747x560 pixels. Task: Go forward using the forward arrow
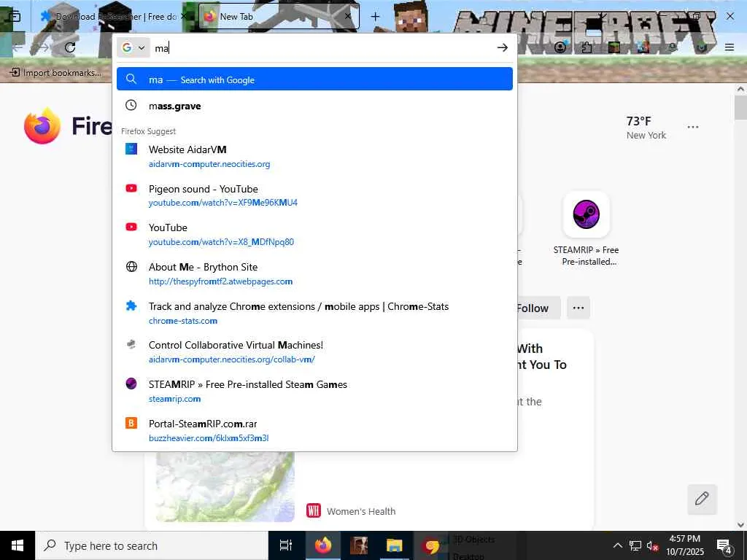point(42,47)
